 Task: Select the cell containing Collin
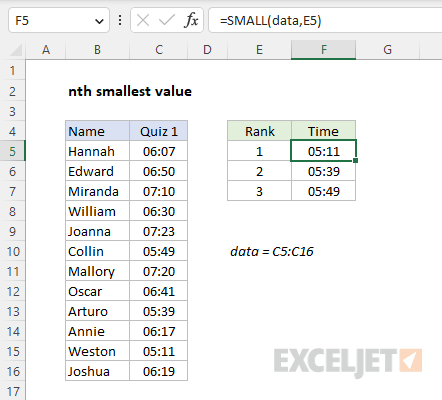97,251
